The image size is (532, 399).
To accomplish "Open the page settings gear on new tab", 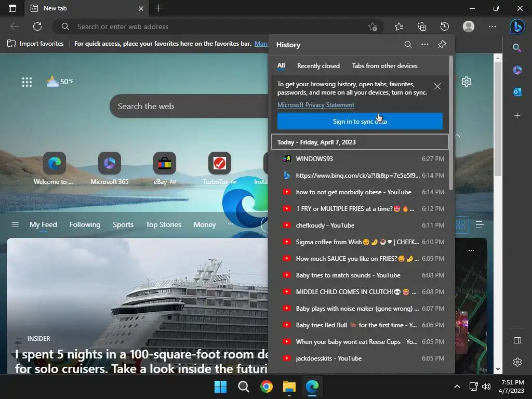I will coord(467,82).
